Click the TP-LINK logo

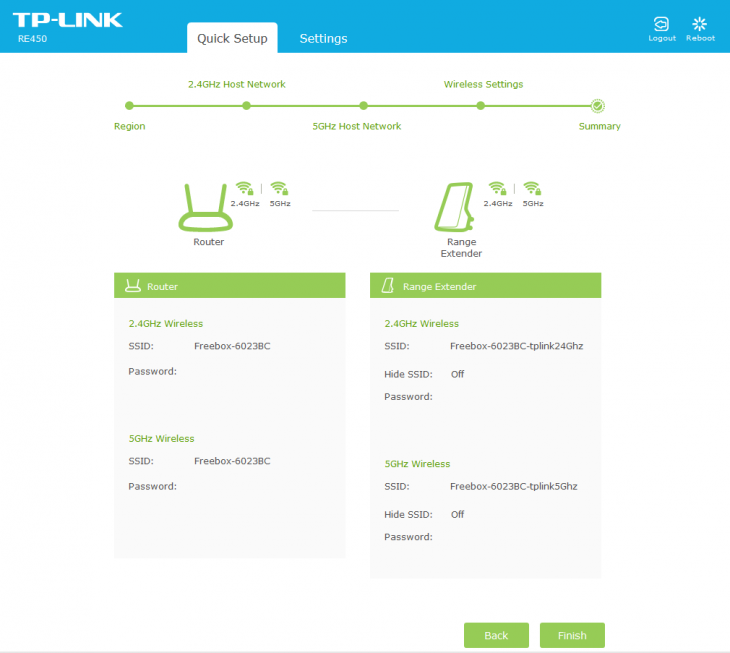(x=68, y=20)
